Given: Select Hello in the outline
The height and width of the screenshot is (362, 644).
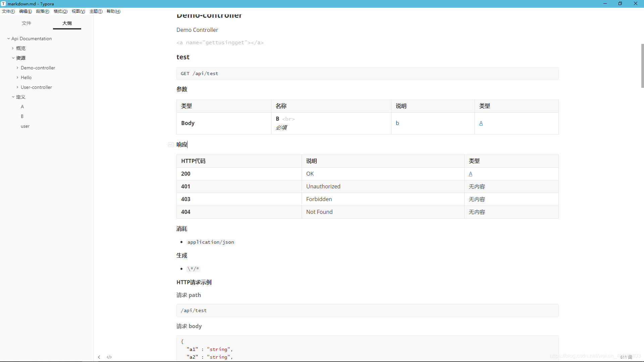Looking at the screenshot, I should tap(26, 77).
